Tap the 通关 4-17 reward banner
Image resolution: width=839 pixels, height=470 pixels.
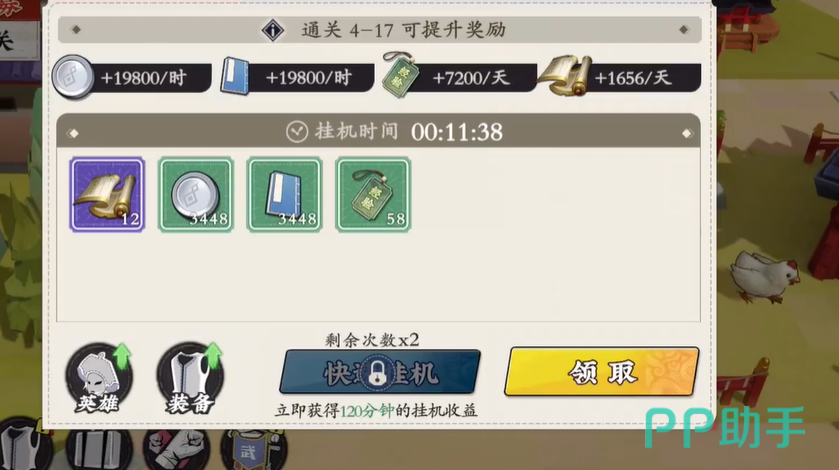point(379,30)
